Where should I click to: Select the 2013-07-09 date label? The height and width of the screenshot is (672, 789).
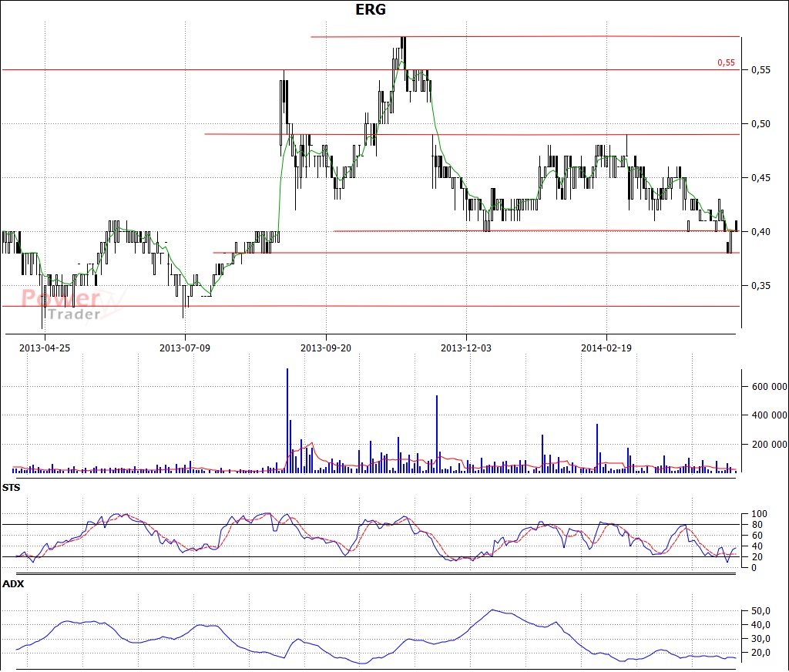[x=185, y=348]
